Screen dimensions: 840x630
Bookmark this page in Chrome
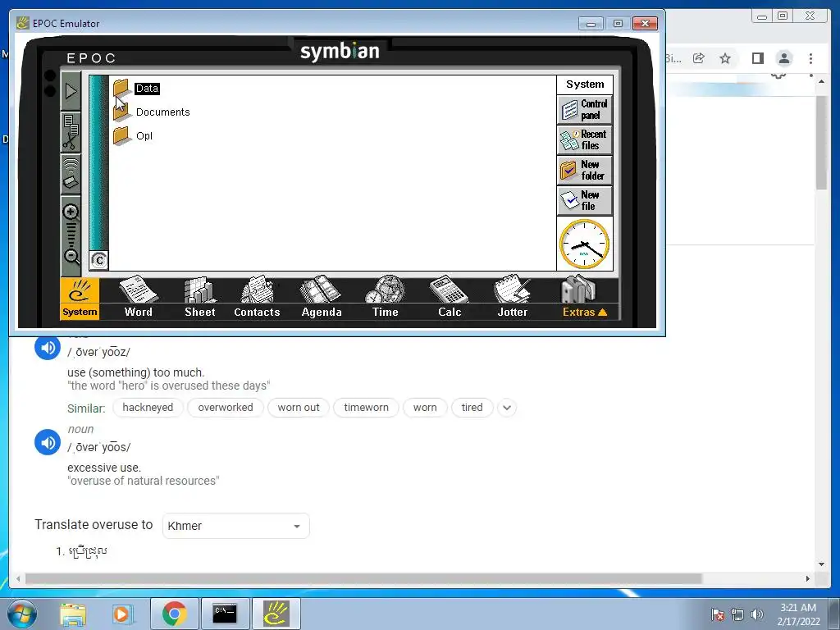point(725,58)
